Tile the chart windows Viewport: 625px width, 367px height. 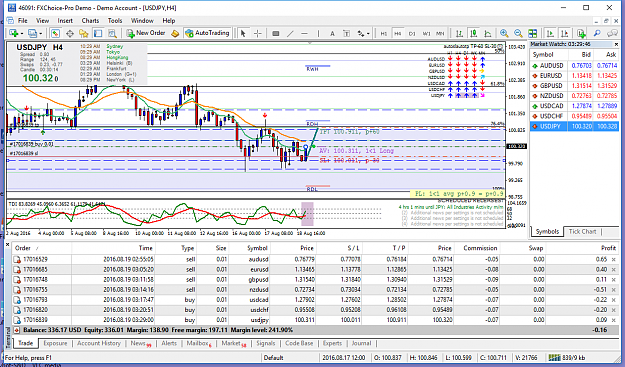533,33
